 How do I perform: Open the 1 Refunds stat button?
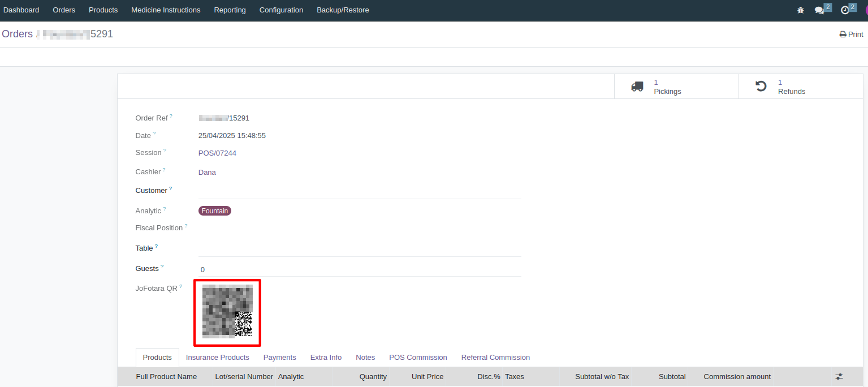801,87
